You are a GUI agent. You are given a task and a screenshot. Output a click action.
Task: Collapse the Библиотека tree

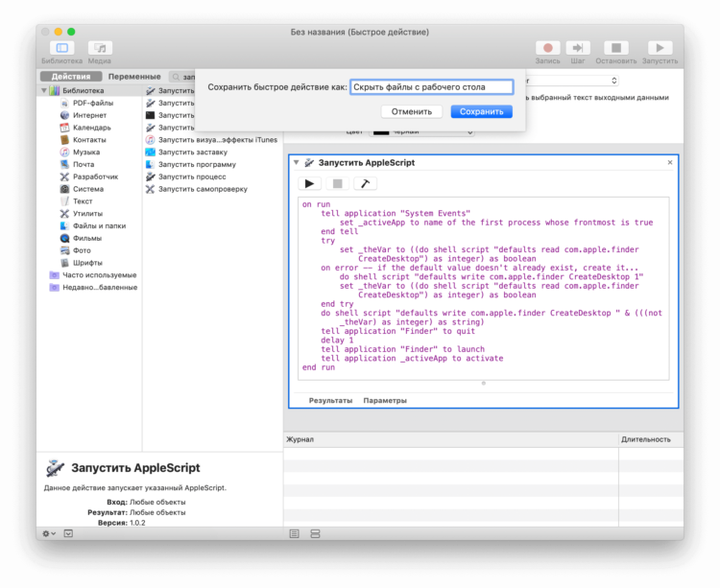point(44,90)
